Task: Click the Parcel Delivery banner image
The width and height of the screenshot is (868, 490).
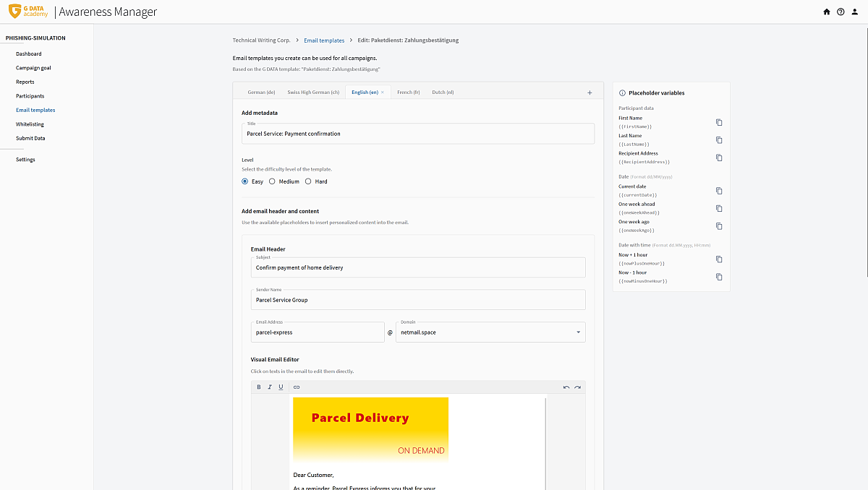Action: click(x=370, y=429)
